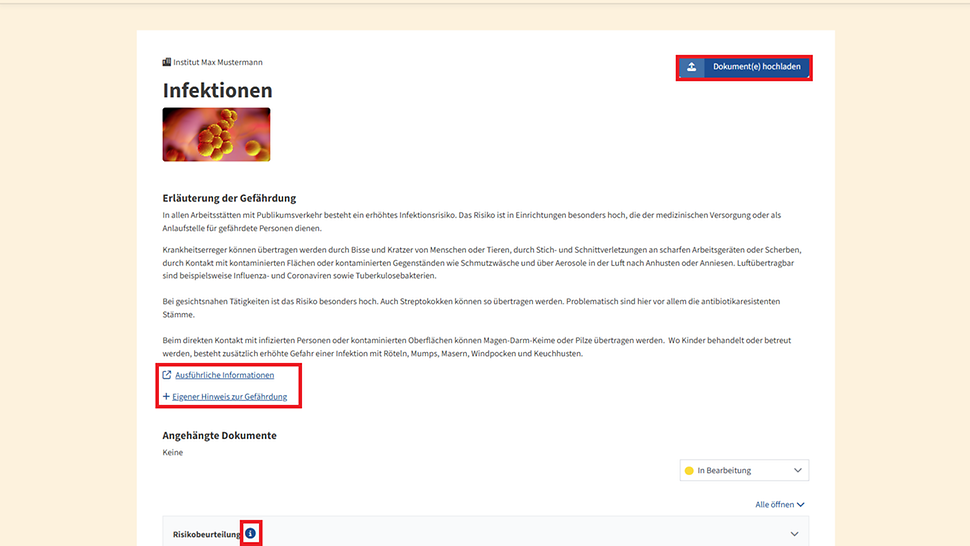Click the Erläuterung der Gefährdung heading
970x546 pixels.
[230, 198]
